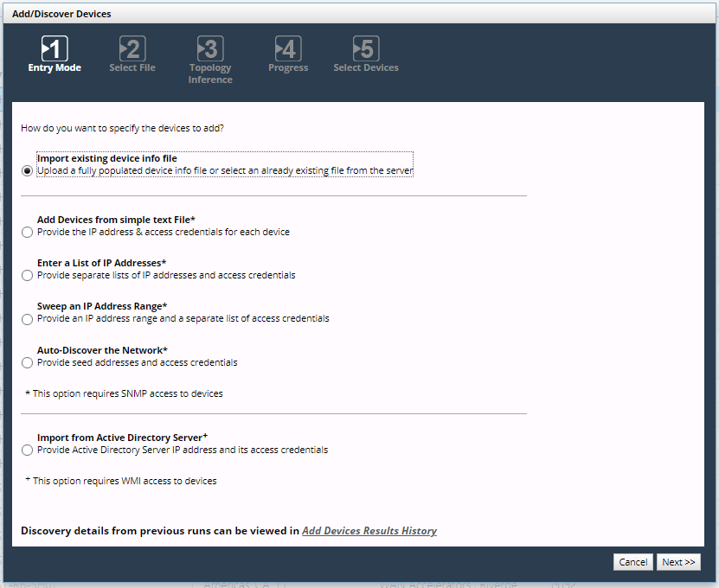Select Auto-Discover the Network radio button
The width and height of the screenshot is (719, 588).
point(28,363)
